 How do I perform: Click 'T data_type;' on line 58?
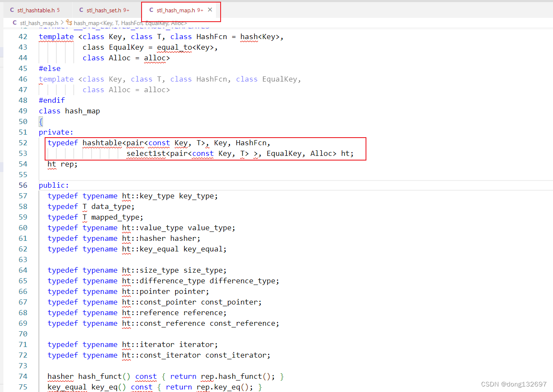108,206
